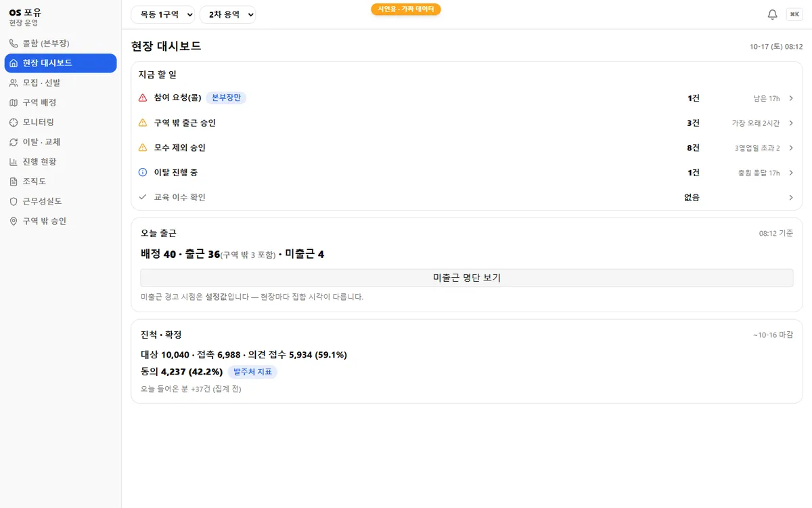Open the 이탈 진행 중 task
The width and height of the screenshot is (812, 508).
click(467, 173)
